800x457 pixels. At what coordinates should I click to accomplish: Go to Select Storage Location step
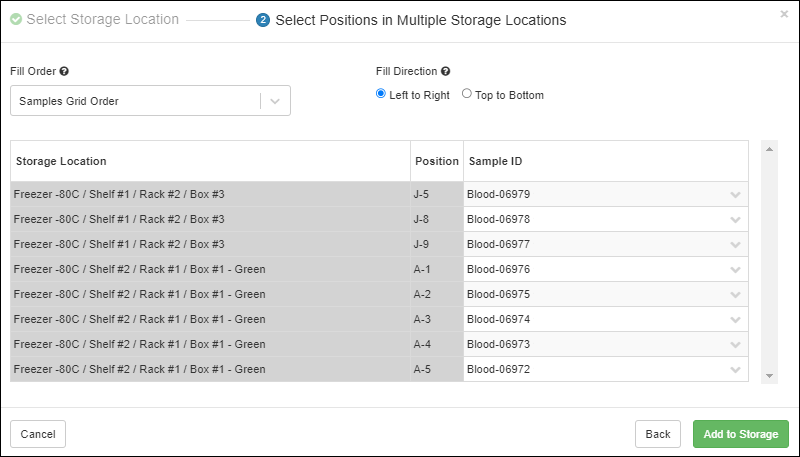pyautogui.click(x=102, y=19)
